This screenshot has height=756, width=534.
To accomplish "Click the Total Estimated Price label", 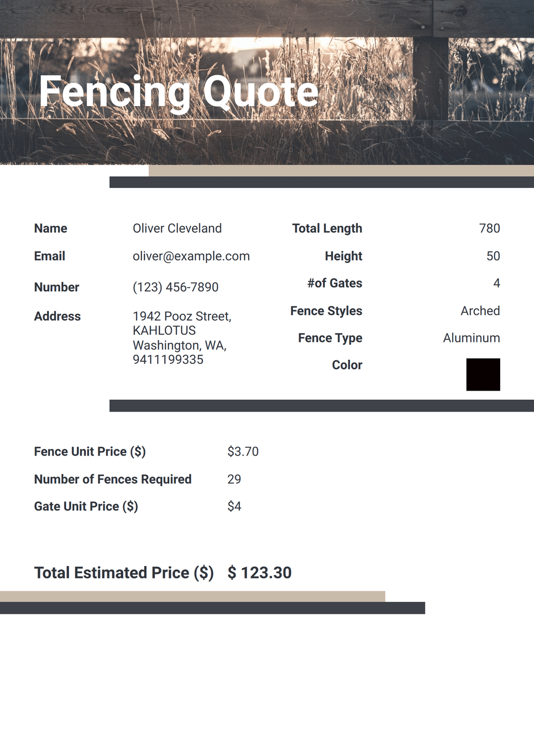I will [x=124, y=572].
